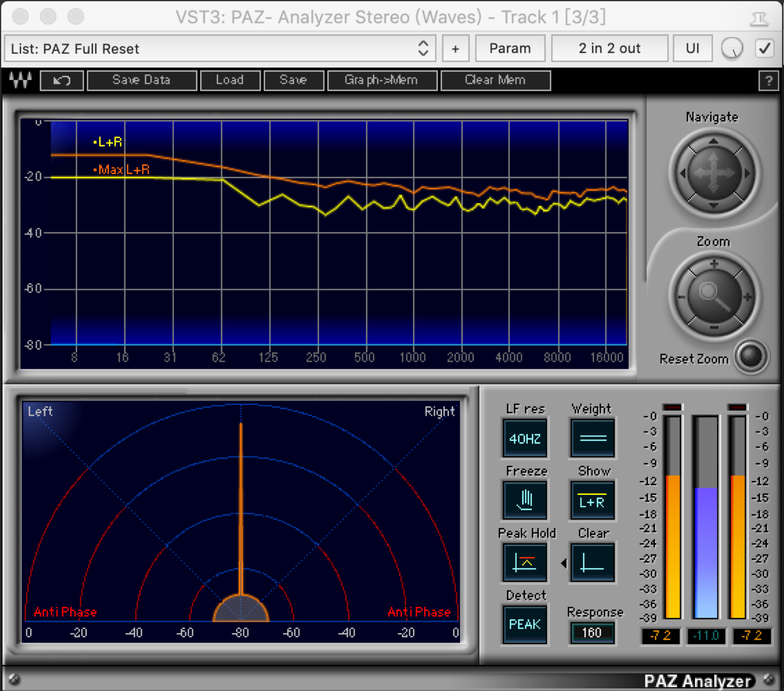The width and height of the screenshot is (784, 691).
Task: Change the LF res 40HZ setting
Action: pos(525,438)
